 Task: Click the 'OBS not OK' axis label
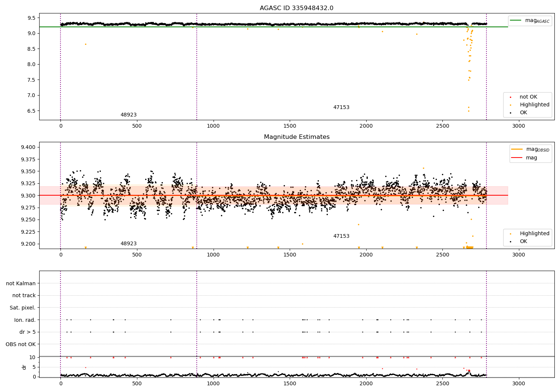[21, 344]
